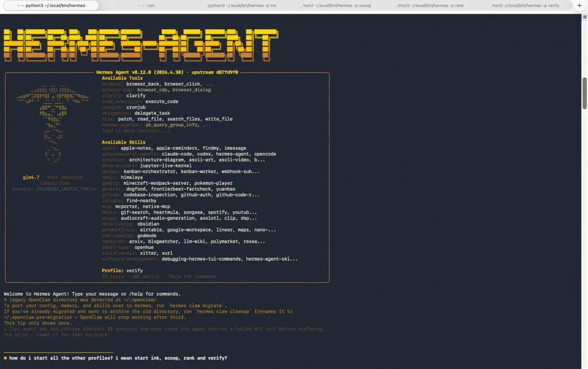Click the 'dogfood, frontierbeat-factcheck, yuanbao' line

pos(169,189)
